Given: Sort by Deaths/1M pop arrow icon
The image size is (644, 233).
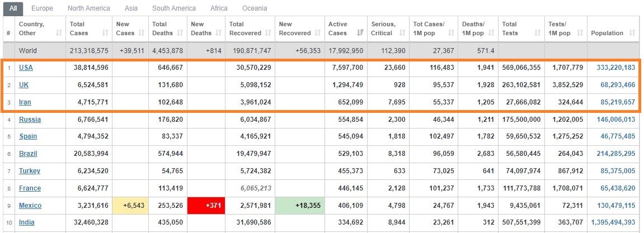Looking at the screenshot, I should click(x=491, y=33).
